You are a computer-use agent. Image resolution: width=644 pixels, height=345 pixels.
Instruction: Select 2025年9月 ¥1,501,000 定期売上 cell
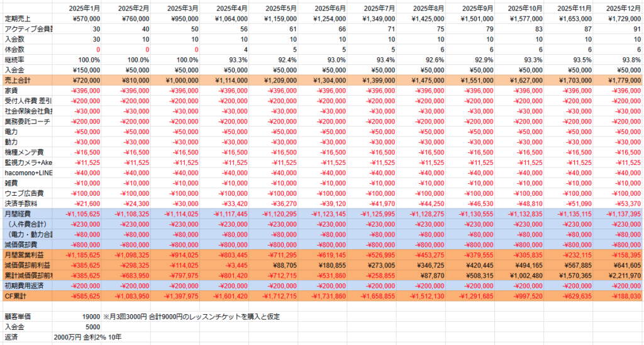pos(470,18)
